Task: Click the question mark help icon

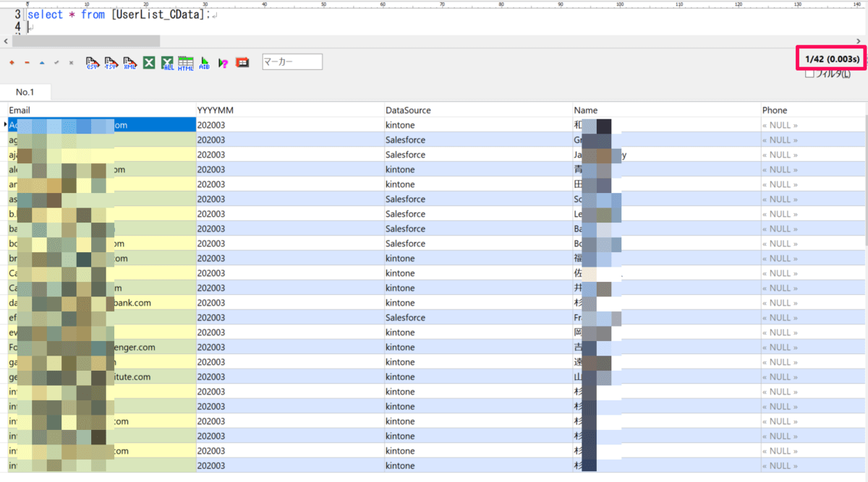Action: click(x=224, y=63)
